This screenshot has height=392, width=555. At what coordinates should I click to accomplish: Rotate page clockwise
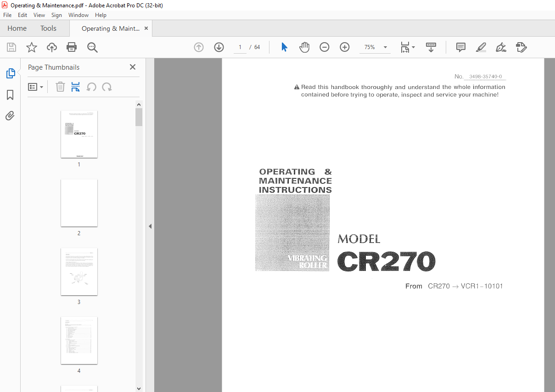(x=107, y=87)
